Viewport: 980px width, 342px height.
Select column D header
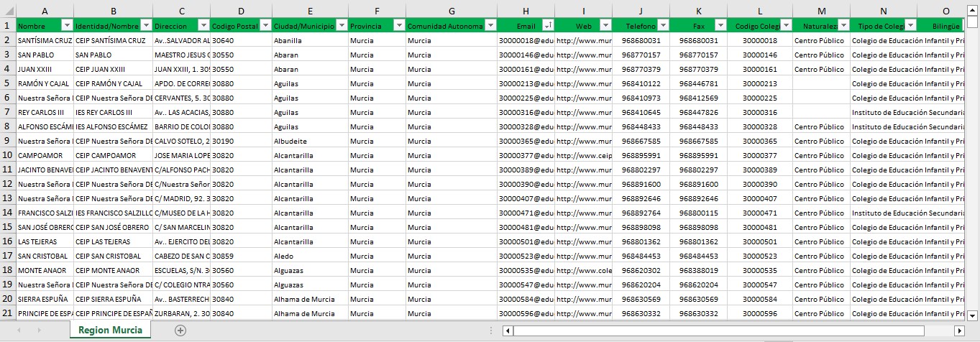239,11
